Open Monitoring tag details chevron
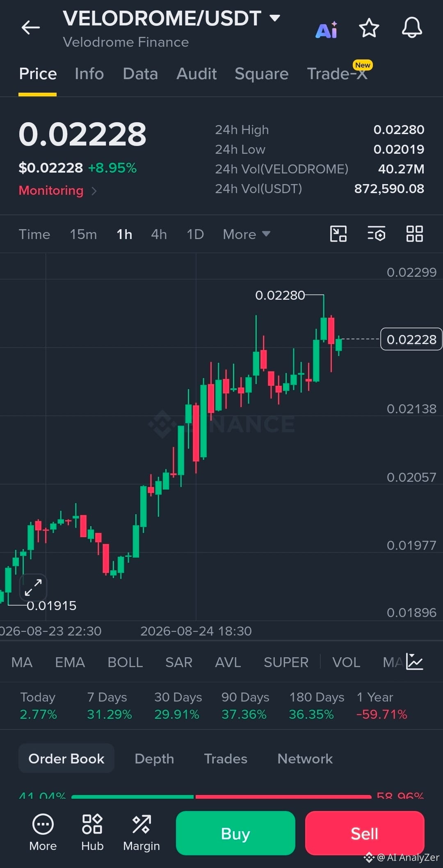Screen dimensions: 443x868 (x=94, y=191)
